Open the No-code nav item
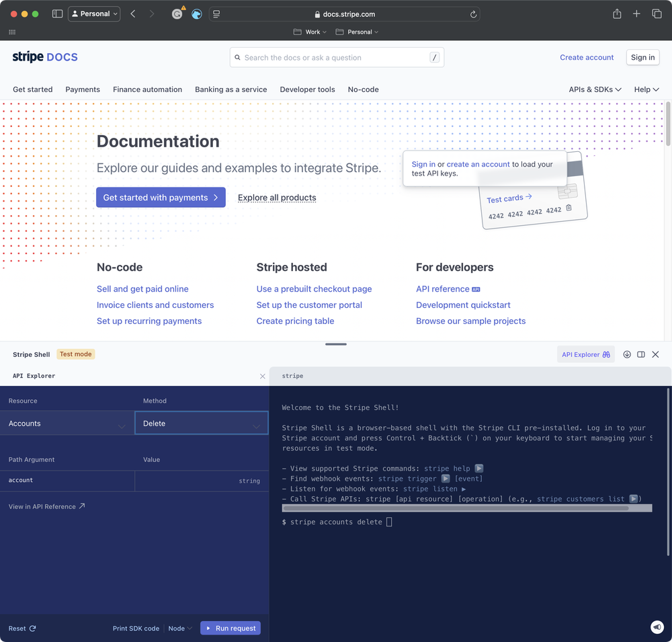672x642 pixels. click(x=364, y=89)
